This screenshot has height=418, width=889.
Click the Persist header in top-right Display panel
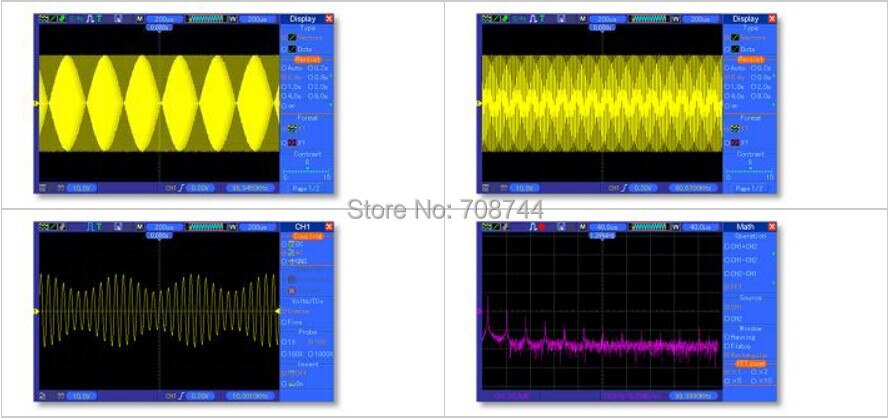[750, 59]
